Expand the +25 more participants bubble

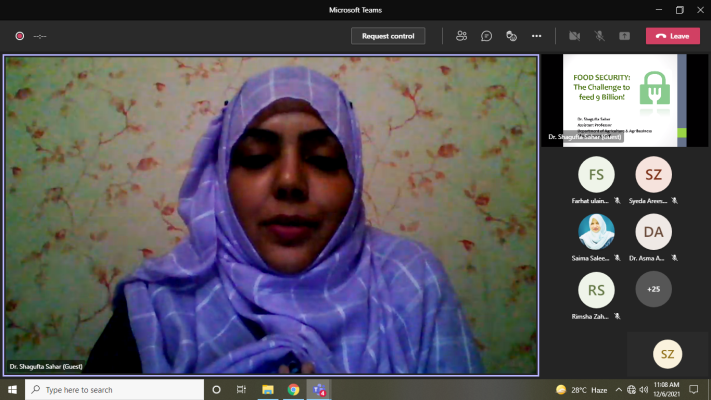click(654, 289)
